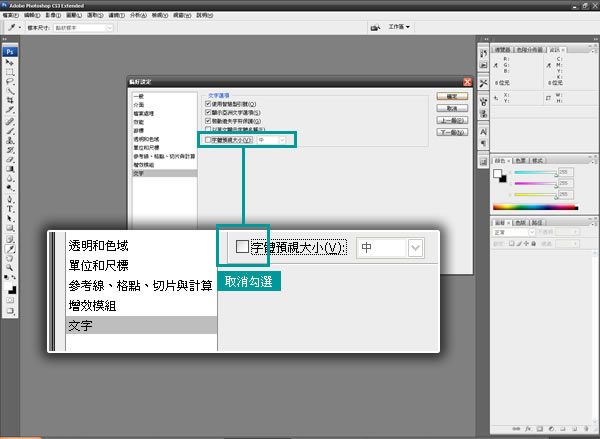Click the 取消 cancel button

(x=452, y=108)
